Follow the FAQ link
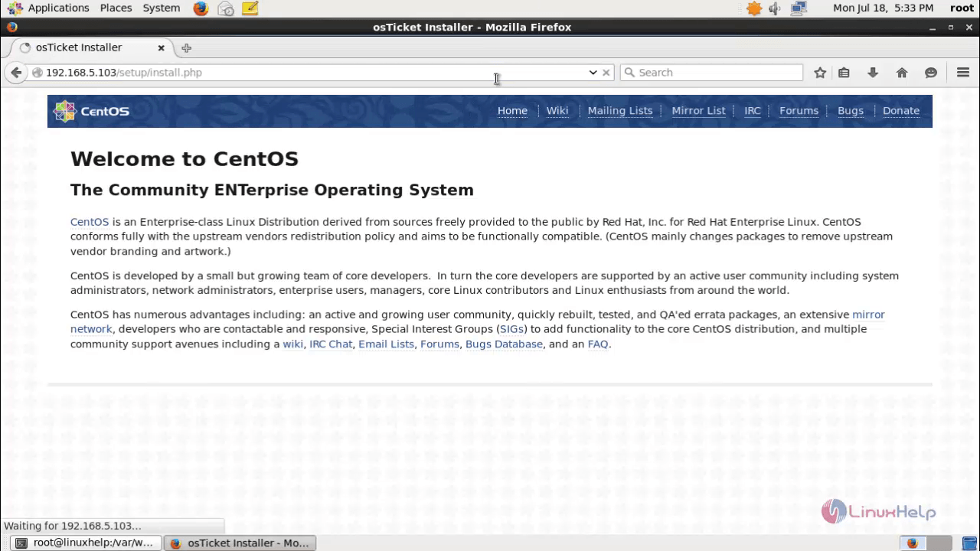The height and width of the screenshot is (551, 980). click(598, 344)
